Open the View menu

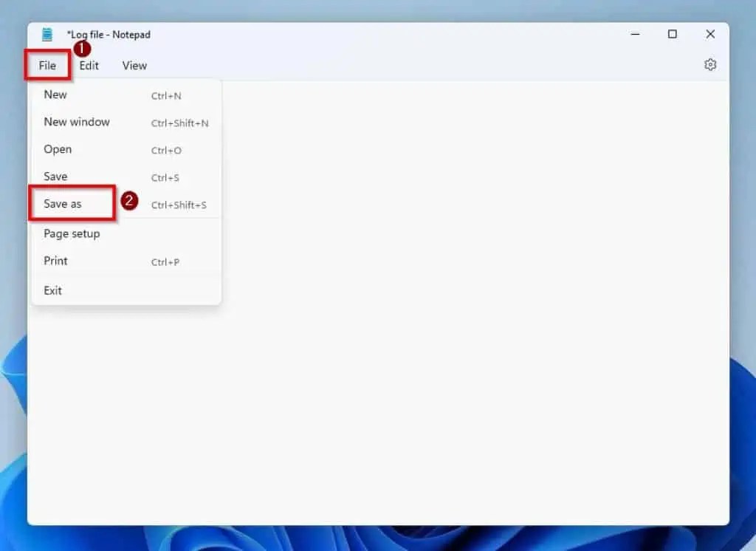(x=134, y=65)
